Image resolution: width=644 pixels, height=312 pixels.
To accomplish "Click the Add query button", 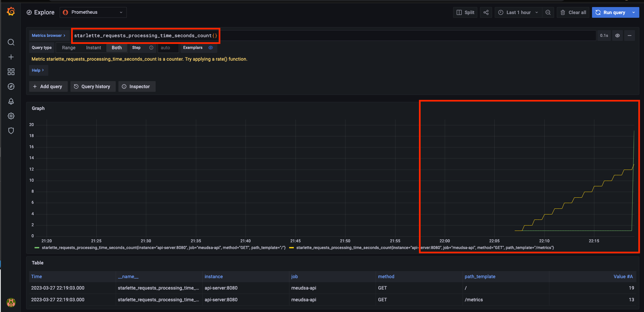I will point(48,86).
